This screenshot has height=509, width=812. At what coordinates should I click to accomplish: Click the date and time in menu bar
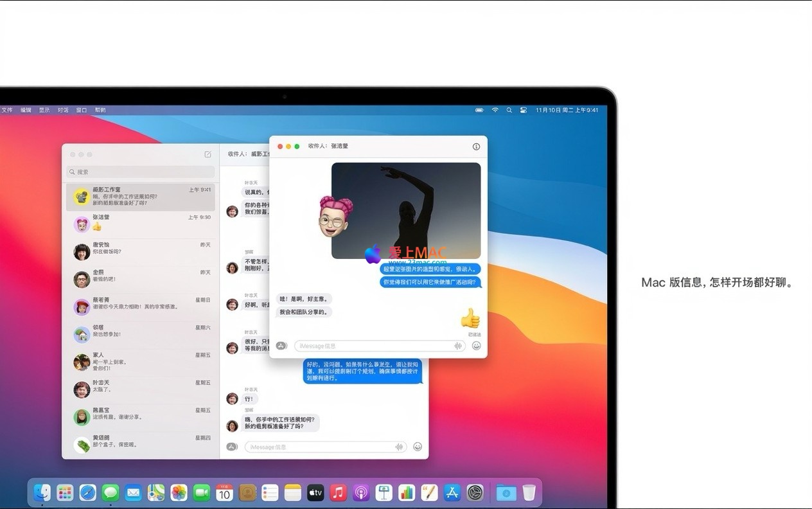567,110
